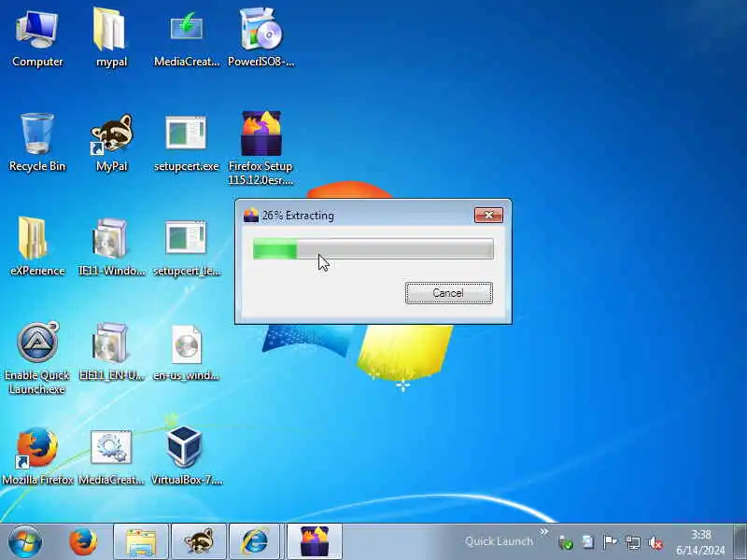Viewport: 747px width, 560px height.
Task: Cancel the extraction
Action: point(449,293)
